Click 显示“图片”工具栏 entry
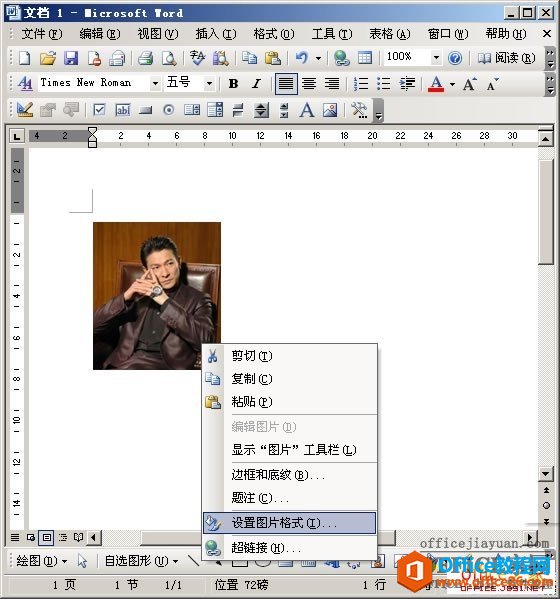Screen dimensions: 560x599 289,450
